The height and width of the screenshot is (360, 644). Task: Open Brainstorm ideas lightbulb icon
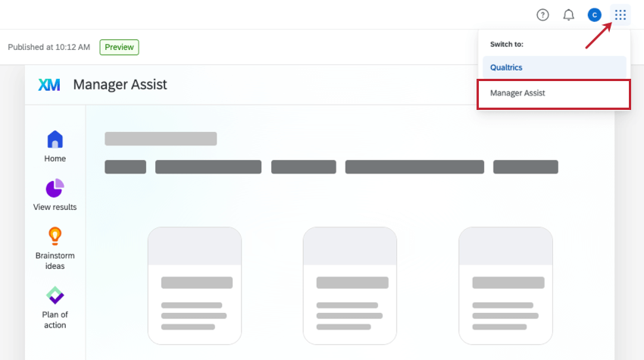tap(55, 236)
